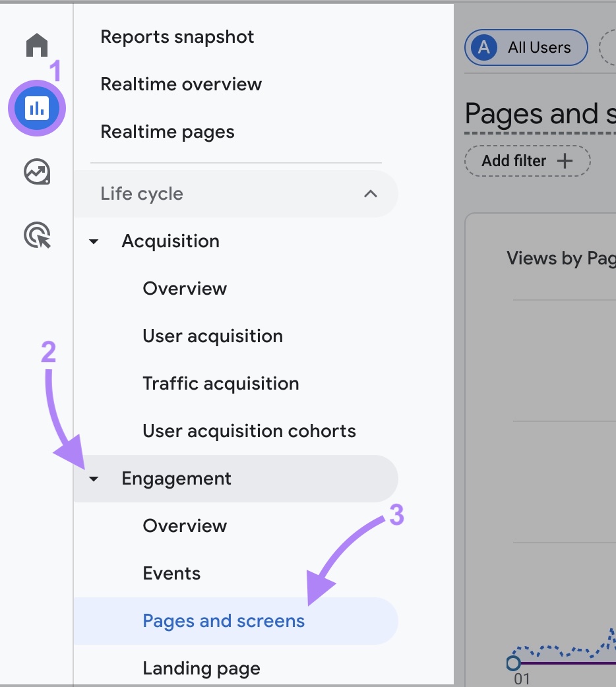Open the Pages and screens report

224,620
